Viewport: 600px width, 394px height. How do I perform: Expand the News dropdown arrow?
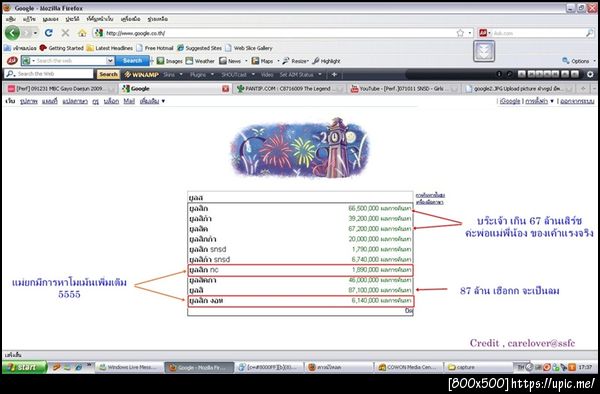[x=246, y=61]
